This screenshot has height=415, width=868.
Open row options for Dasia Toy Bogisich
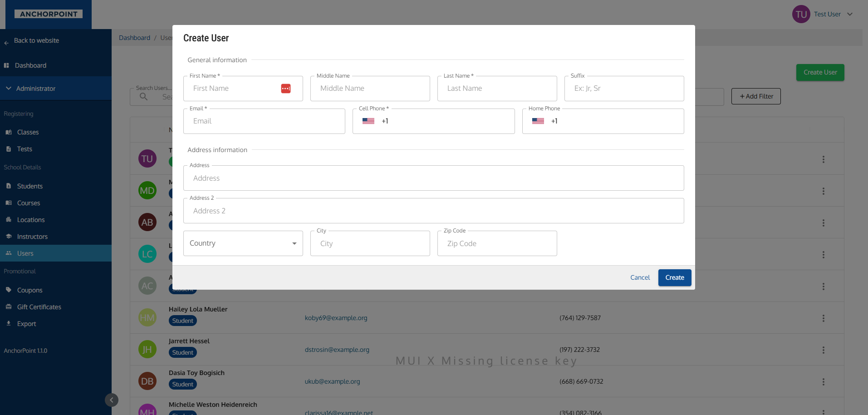pyautogui.click(x=823, y=382)
